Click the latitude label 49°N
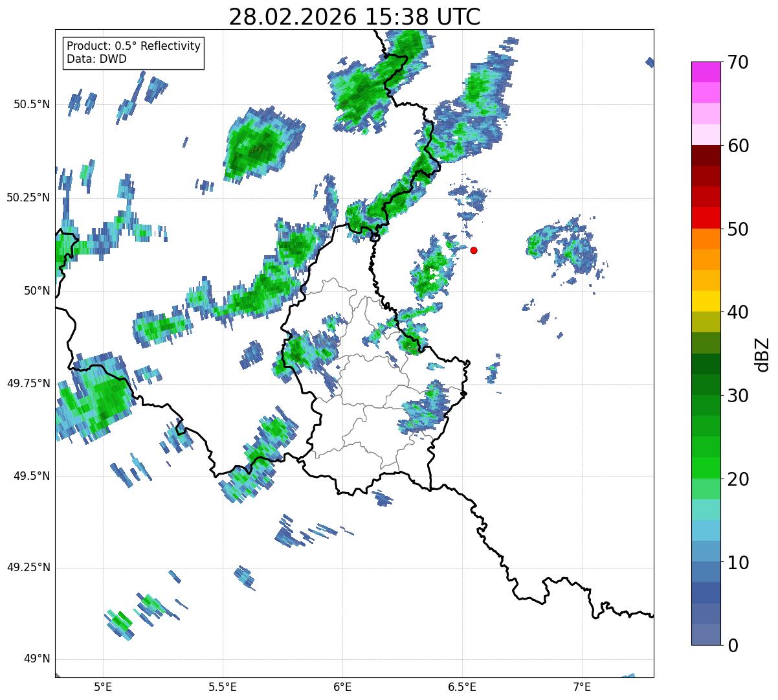 [37, 659]
